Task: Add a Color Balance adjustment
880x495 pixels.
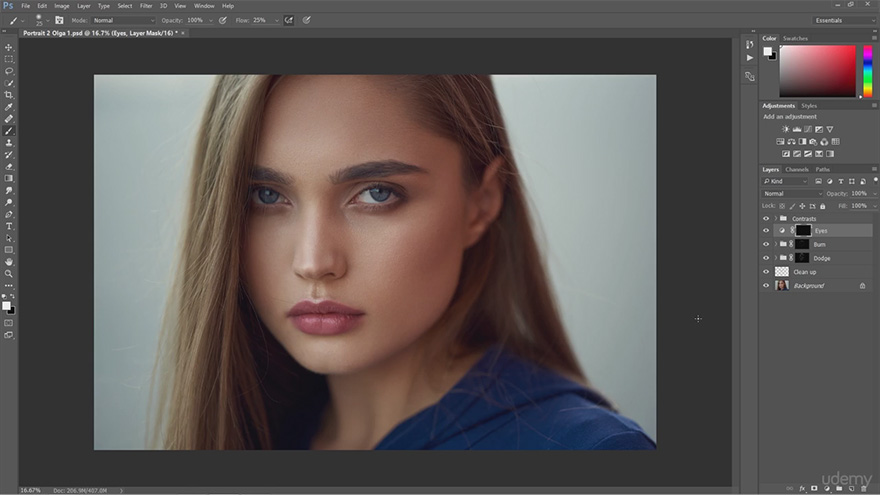Action: click(x=791, y=141)
